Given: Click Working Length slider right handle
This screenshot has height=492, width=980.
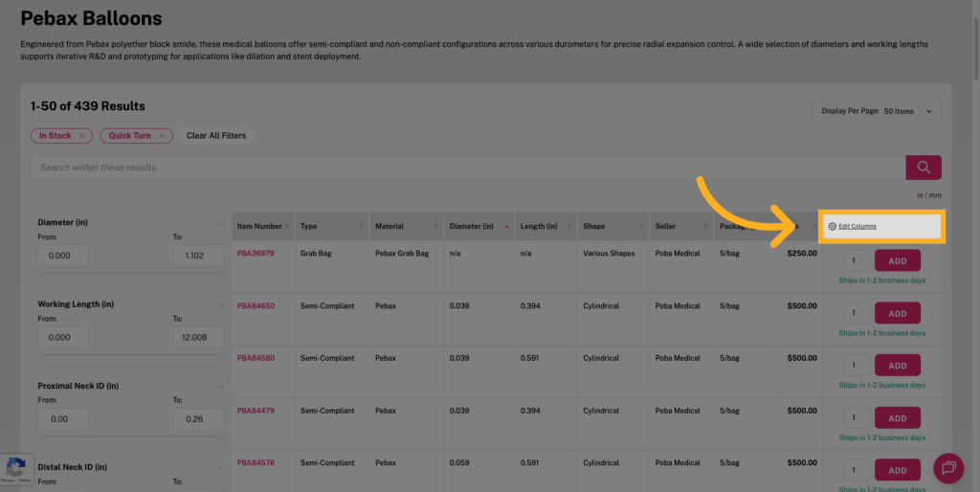Looking at the screenshot, I should (221, 355).
